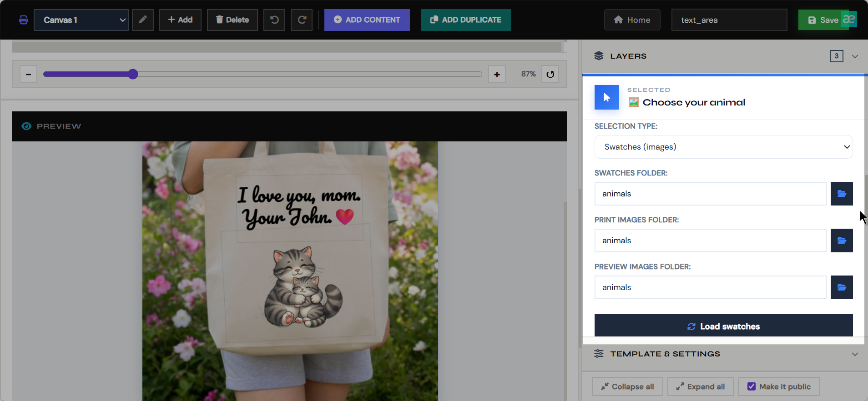Click the Add Content button
Image resolution: width=868 pixels, height=401 pixels.
click(x=367, y=20)
